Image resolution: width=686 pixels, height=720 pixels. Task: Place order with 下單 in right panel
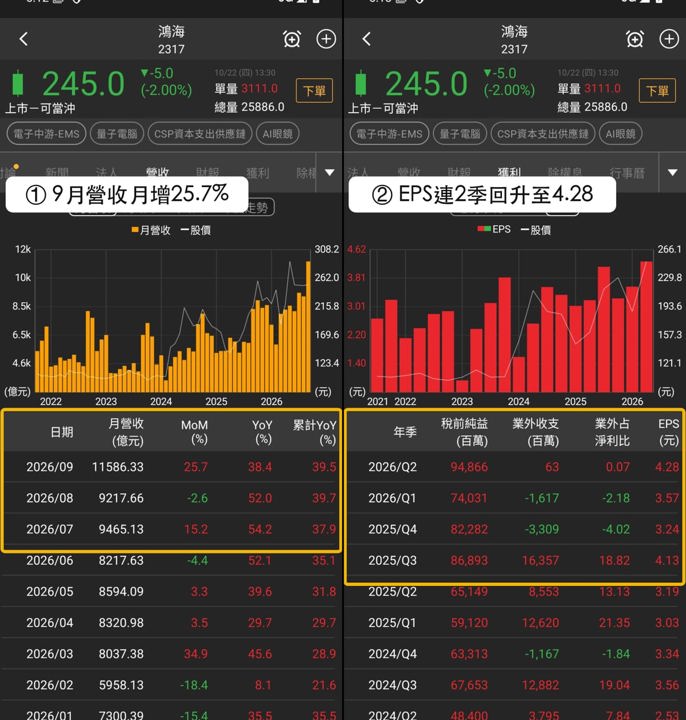click(657, 90)
